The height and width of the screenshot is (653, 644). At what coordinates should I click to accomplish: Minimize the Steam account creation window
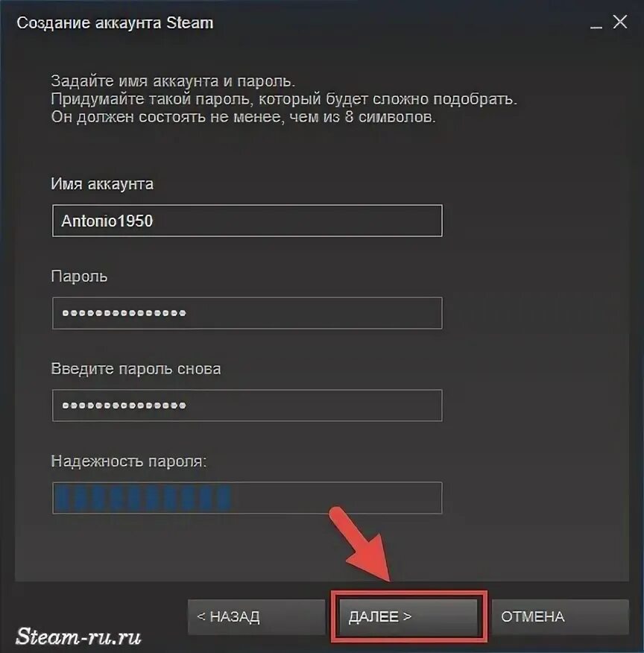coord(596,23)
